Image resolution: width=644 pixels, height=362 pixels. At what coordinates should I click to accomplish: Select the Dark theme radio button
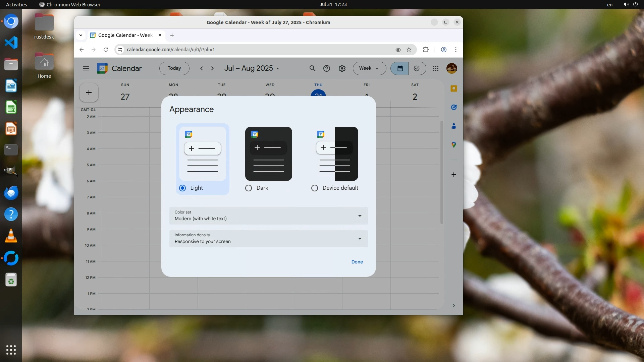(x=249, y=188)
